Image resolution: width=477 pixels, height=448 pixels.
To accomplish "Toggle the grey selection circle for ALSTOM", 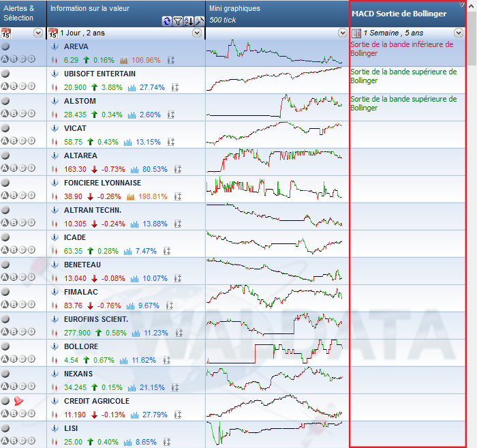I will [x=5, y=101].
